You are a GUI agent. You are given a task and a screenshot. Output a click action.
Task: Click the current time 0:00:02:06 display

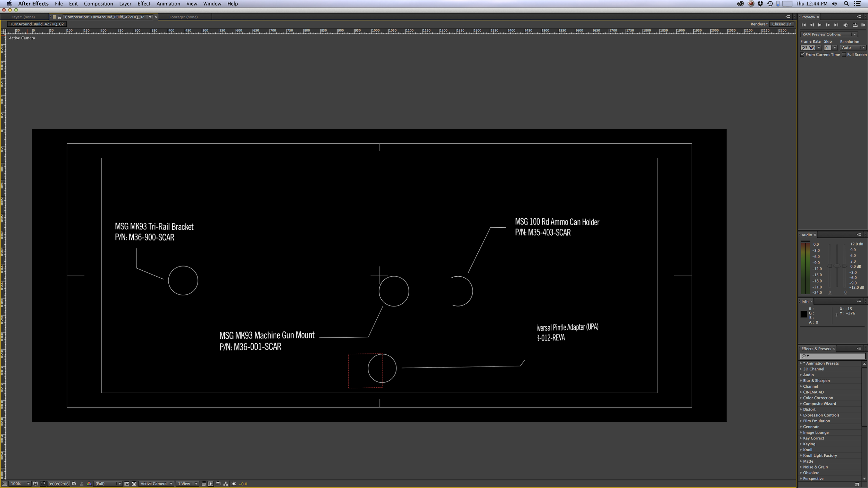pyautogui.click(x=58, y=484)
